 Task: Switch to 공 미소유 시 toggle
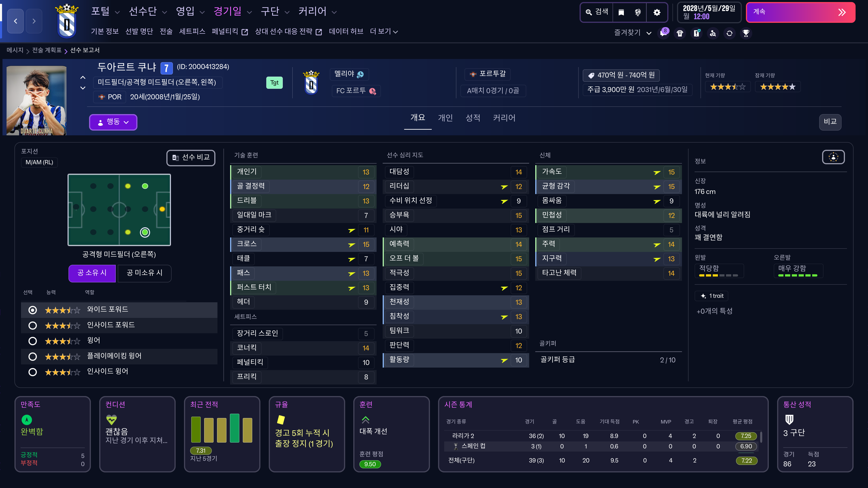[x=144, y=273]
